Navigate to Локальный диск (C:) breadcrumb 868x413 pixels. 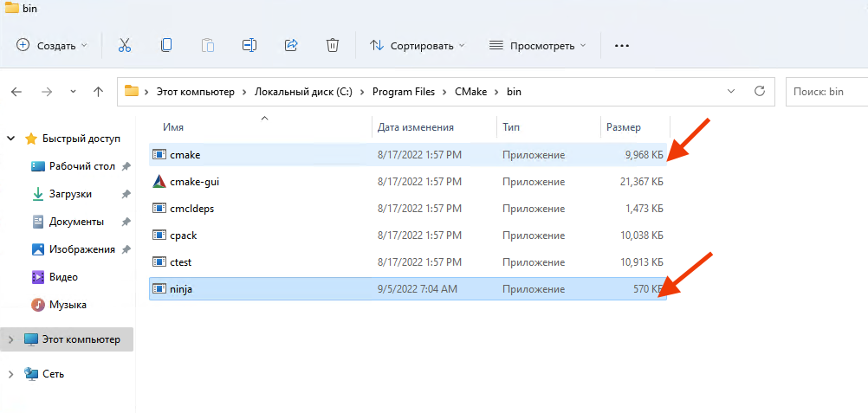pyautogui.click(x=303, y=92)
